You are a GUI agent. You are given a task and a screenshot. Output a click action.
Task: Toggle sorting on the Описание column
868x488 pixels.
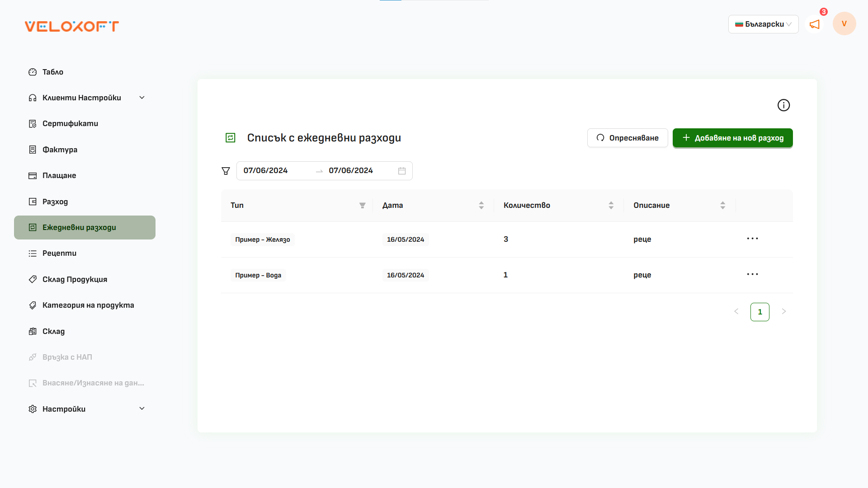click(x=722, y=205)
